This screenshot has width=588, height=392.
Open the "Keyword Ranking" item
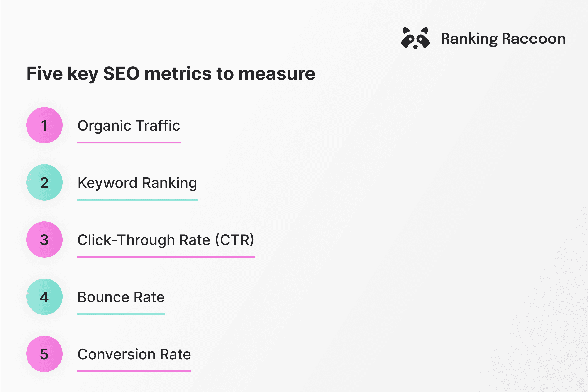coord(137,183)
